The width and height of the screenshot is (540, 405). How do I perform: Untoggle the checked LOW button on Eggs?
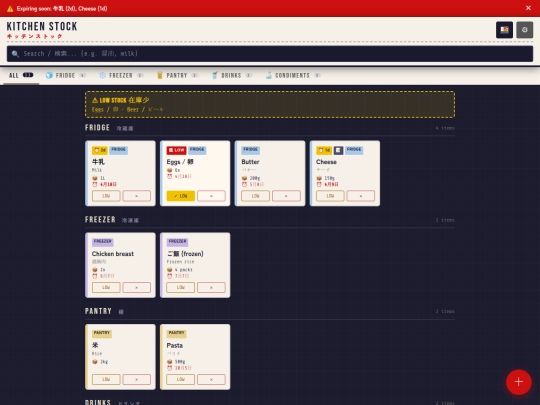(180, 196)
